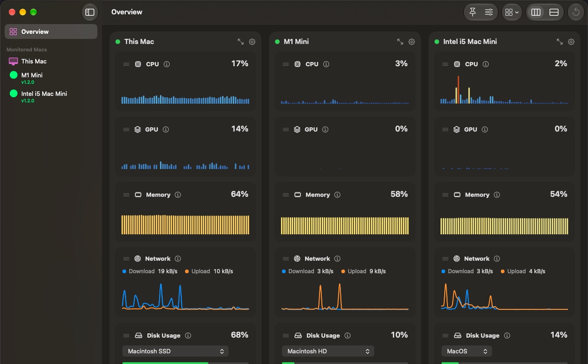Screen dimensions: 588x364
Task: Click Network info icon on Intel i5 Mac Mini
Action: pos(497,259)
